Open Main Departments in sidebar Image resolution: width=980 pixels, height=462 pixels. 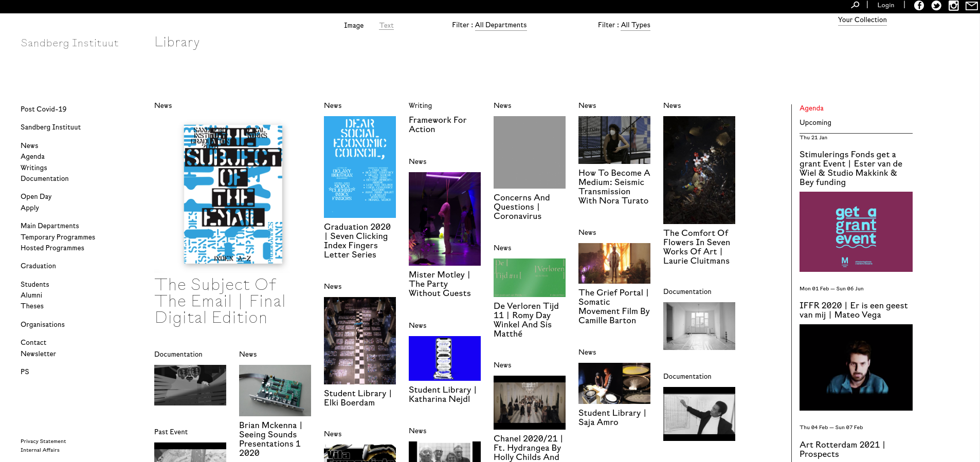pos(50,226)
